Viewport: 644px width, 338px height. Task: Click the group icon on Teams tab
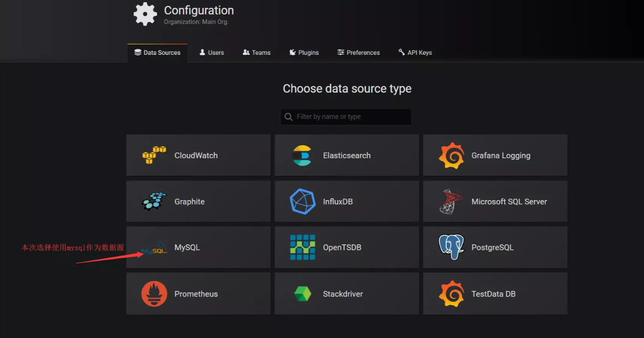[246, 53]
